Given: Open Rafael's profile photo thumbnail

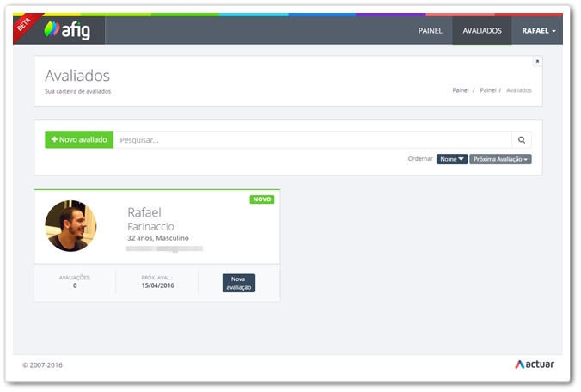Looking at the screenshot, I should tap(70, 226).
